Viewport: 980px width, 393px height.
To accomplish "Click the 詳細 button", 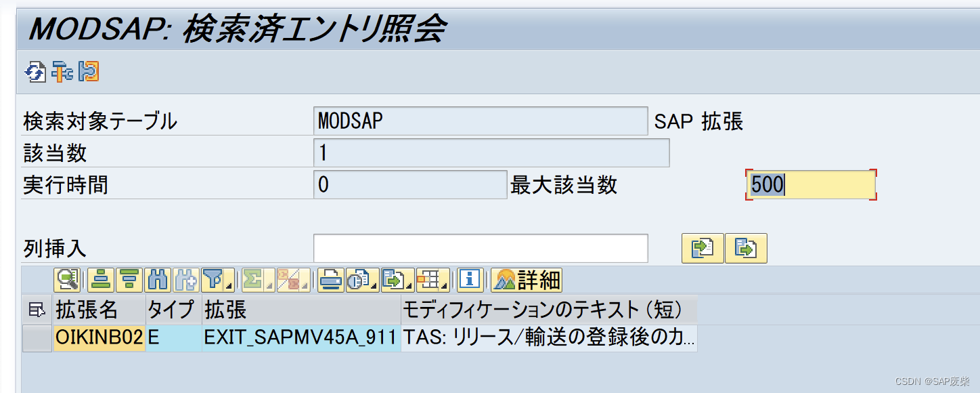I will (x=527, y=279).
